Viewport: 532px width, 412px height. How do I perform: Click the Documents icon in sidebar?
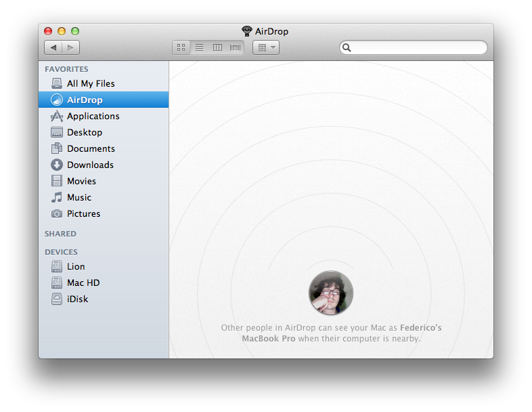pyautogui.click(x=57, y=148)
